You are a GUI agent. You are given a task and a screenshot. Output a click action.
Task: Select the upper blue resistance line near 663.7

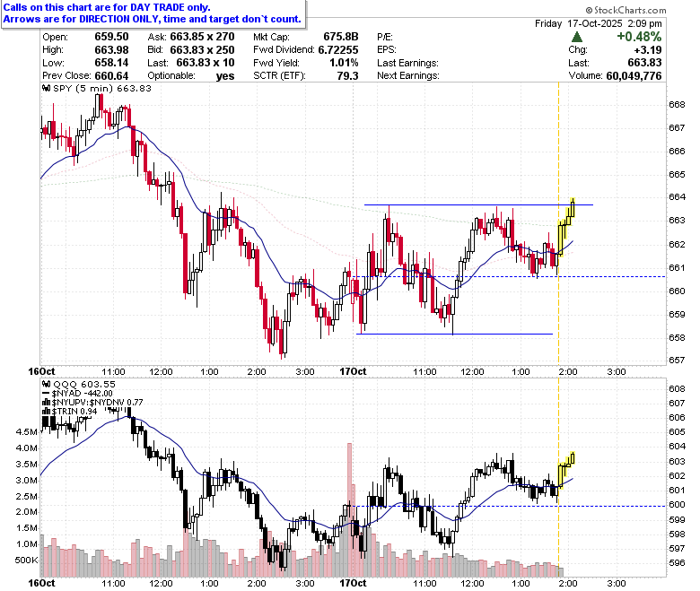coord(478,204)
